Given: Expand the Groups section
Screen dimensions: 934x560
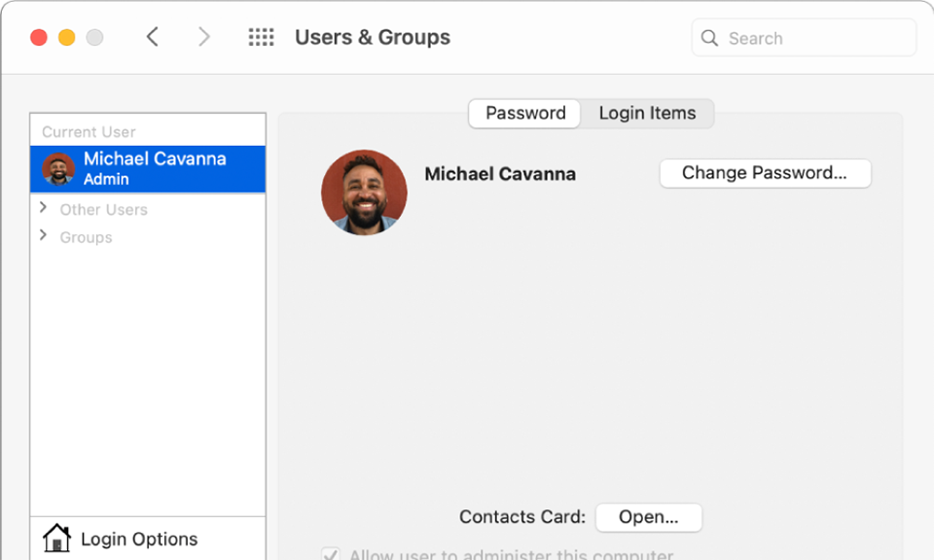Looking at the screenshot, I should [43, 235].
